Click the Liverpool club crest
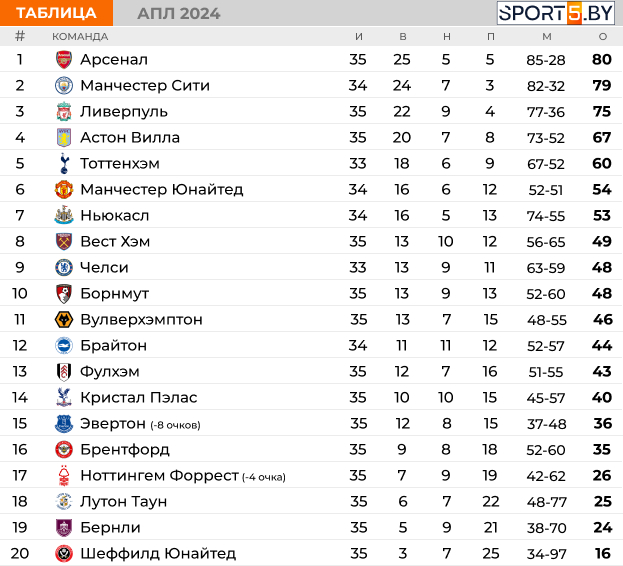 (x=64, y=112)
